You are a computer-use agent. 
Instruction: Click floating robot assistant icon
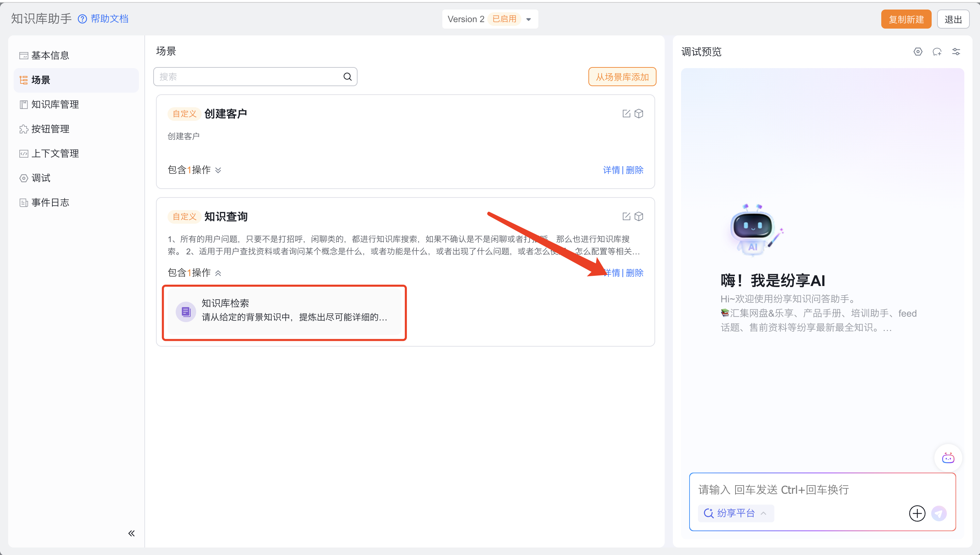tap(948, 458)
